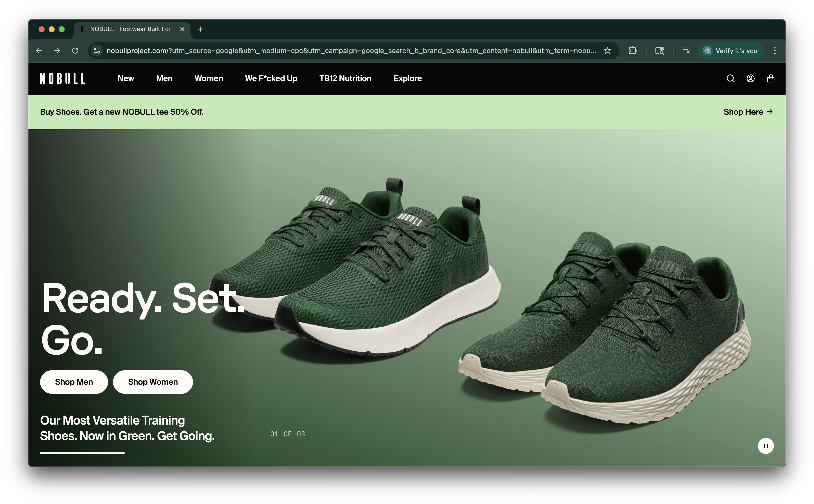Bookmark this page with the star icon
This screenshot has height=504, width=814.
[607, 51]
